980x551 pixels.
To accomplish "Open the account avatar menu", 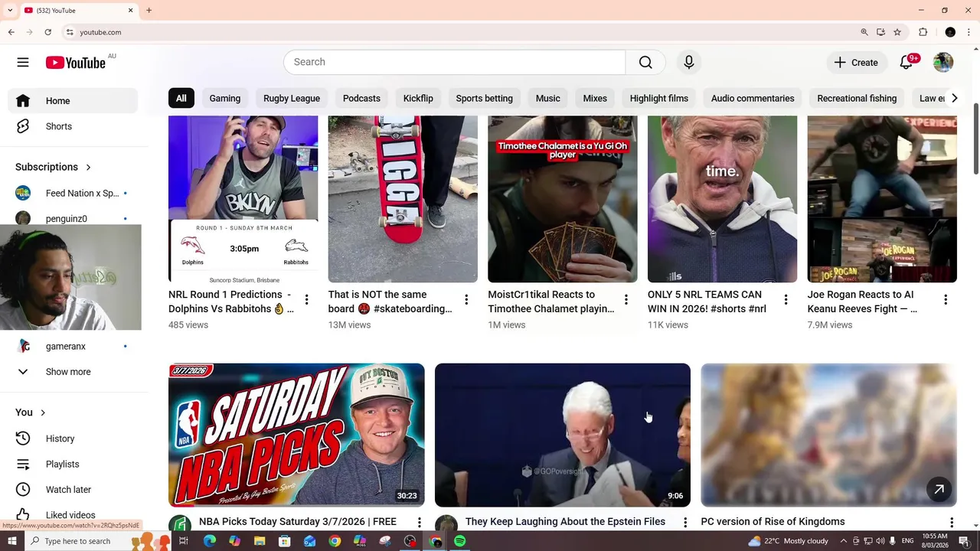I will (943, 62).
